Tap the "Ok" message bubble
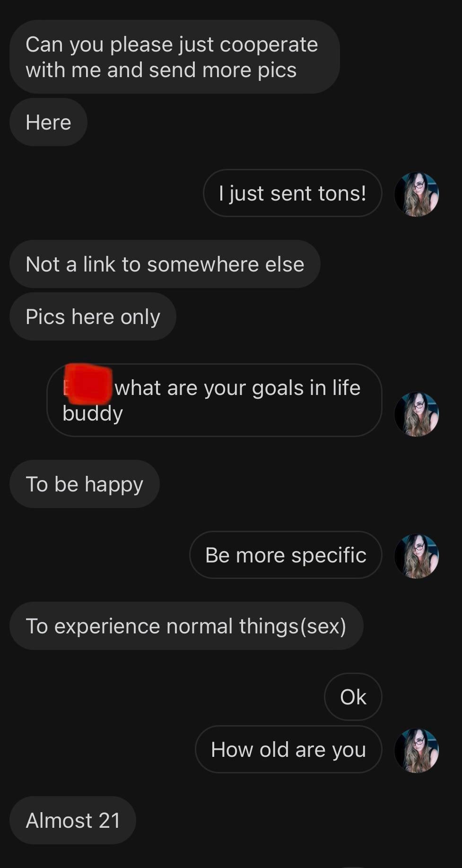This screenshot has width=462, height=868. tap(353, 697)
